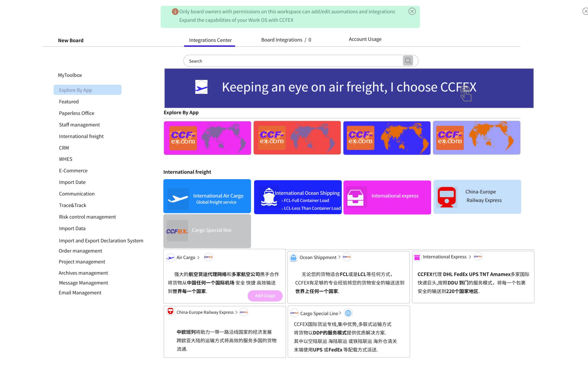
Task: Open WHES category
Action: [66, 159]
